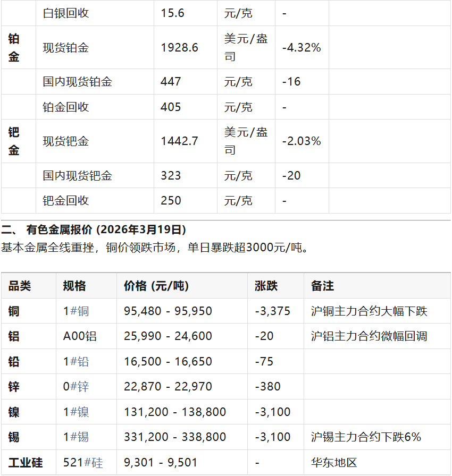Select the 品类 column header
452x476 pixels.
[x=20, y=286]
